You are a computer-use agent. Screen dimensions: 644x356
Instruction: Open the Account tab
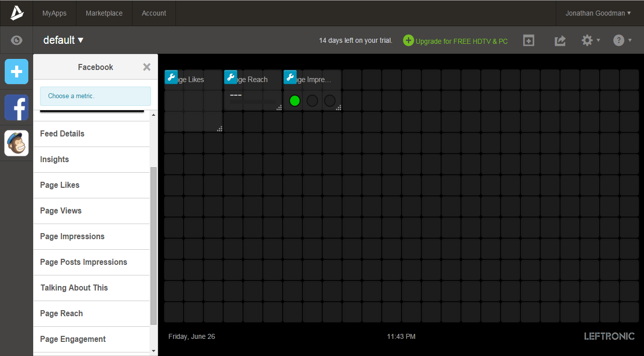tap(154, 13)
